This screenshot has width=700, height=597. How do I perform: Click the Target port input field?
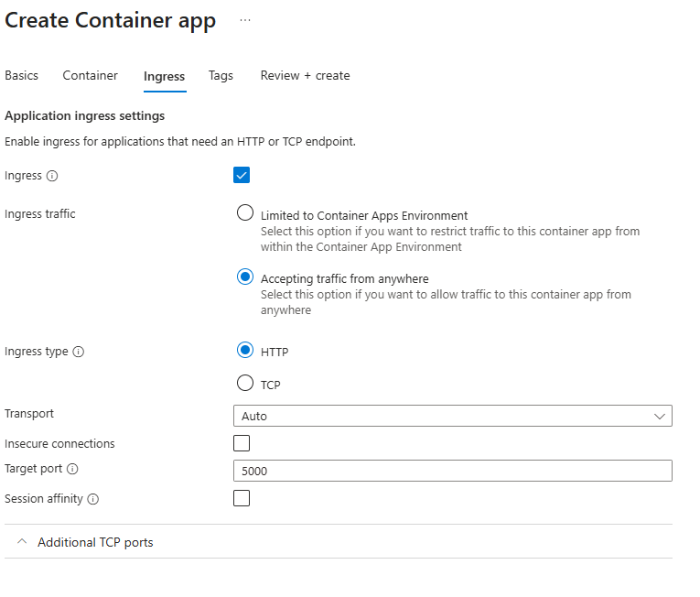(452, 471)
